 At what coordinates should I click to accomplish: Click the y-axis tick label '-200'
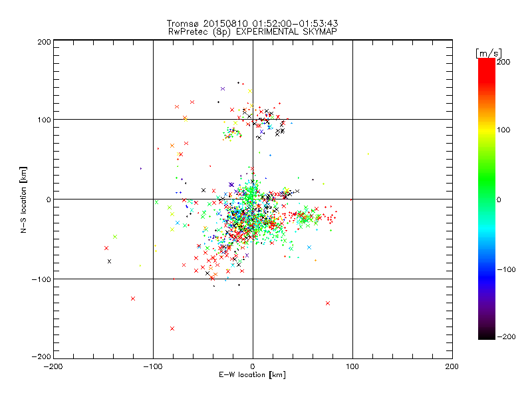tap(41, 356)
